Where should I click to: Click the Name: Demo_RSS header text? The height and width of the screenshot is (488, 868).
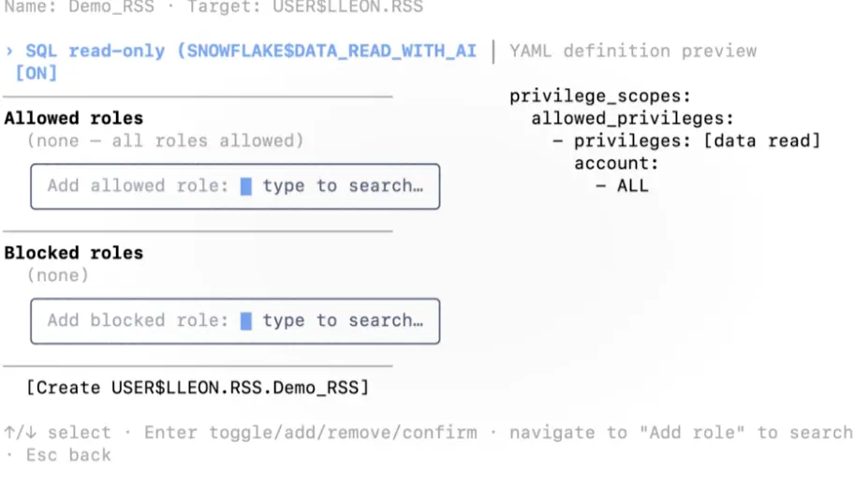click(80, 7)
